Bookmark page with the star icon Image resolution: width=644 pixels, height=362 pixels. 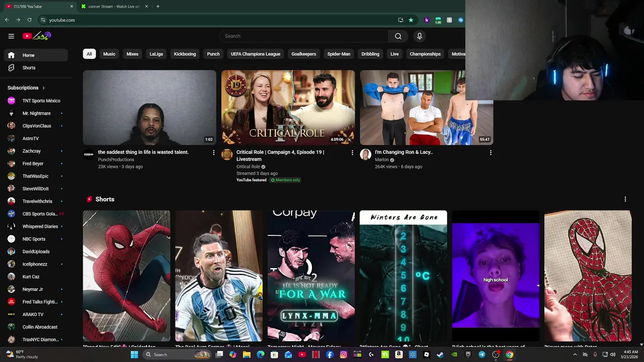click(411, 20)
